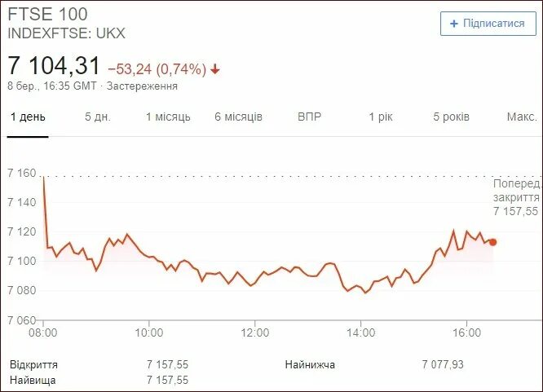Image resolution: width=543 pixels, height=392 pixels.
Task: Switch chart to 1 рік
Action: (x=381, y=117)
